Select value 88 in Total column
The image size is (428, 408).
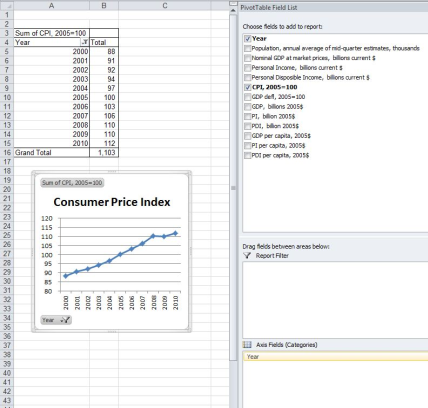click(104, 51)
